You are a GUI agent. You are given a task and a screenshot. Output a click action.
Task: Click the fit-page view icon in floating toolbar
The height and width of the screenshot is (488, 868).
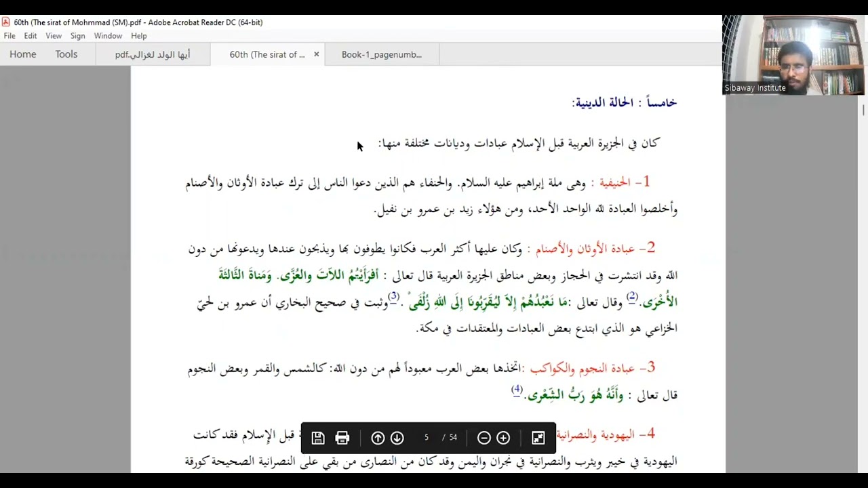point(538,438)
